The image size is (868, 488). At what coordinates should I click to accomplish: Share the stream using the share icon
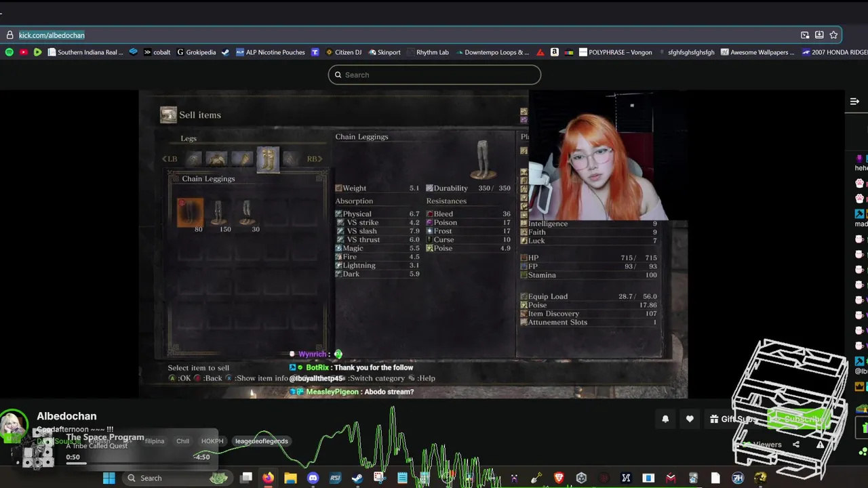[x=796, y=445]
